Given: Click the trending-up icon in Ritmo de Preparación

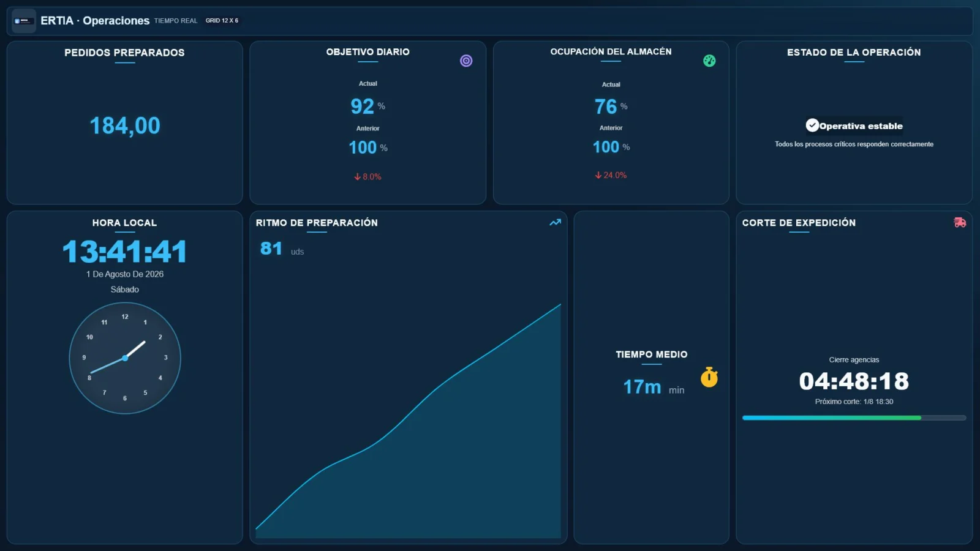Looking at the screenshot, I should (x=555, y=222).
